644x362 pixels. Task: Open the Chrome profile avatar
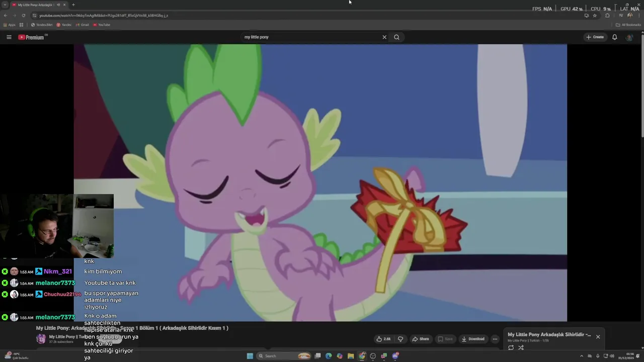click(630, 16)
